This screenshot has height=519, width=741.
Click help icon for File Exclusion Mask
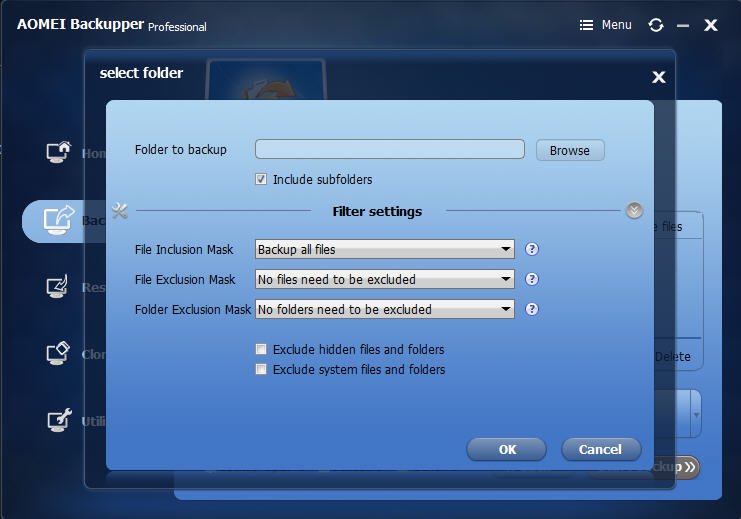pyautogui.click(x=532, y=279)
